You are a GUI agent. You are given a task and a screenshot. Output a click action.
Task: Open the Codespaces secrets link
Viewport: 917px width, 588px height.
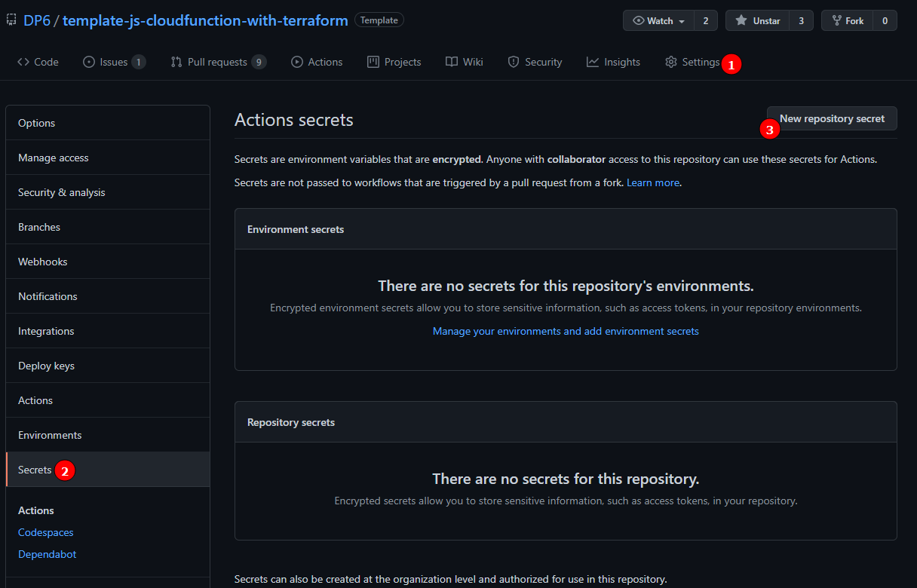(x=46, y=532)
